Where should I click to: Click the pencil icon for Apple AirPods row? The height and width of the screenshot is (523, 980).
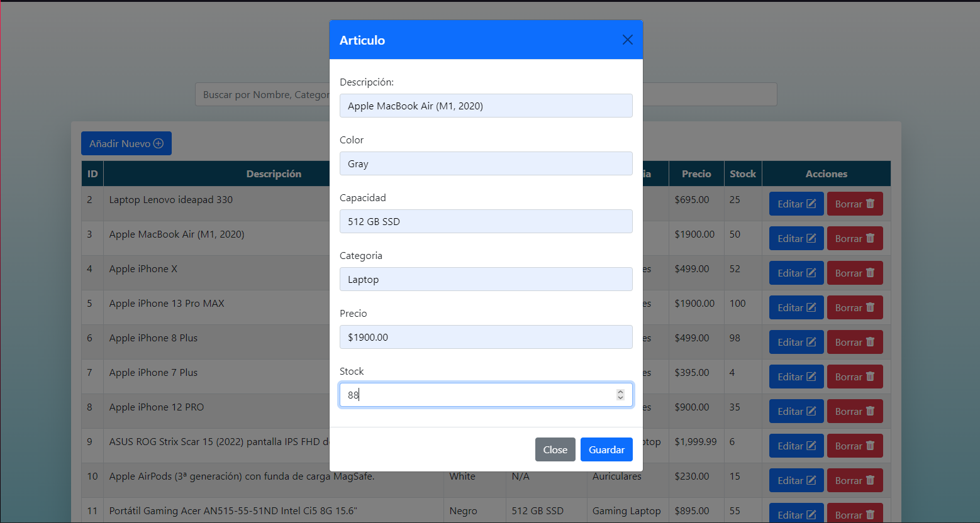[810, 480]
